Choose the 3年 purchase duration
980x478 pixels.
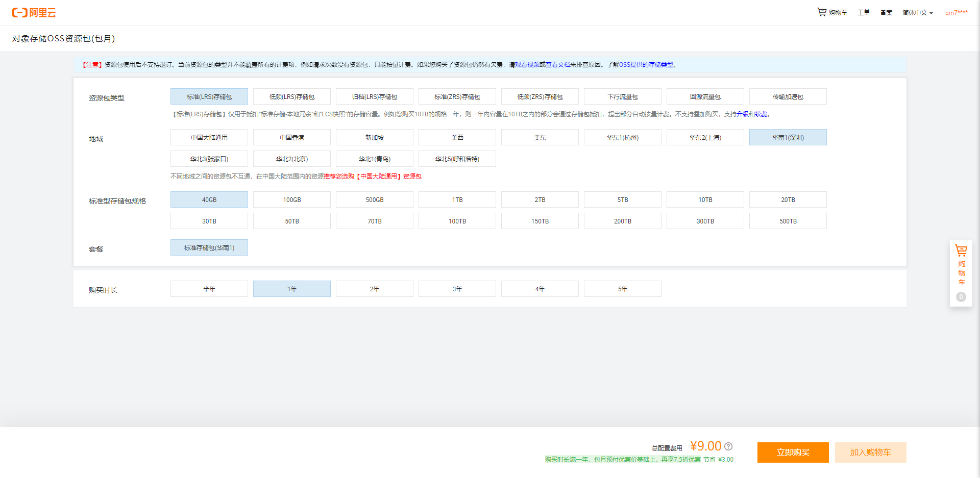pyautogui.click(x=457, y=289)
